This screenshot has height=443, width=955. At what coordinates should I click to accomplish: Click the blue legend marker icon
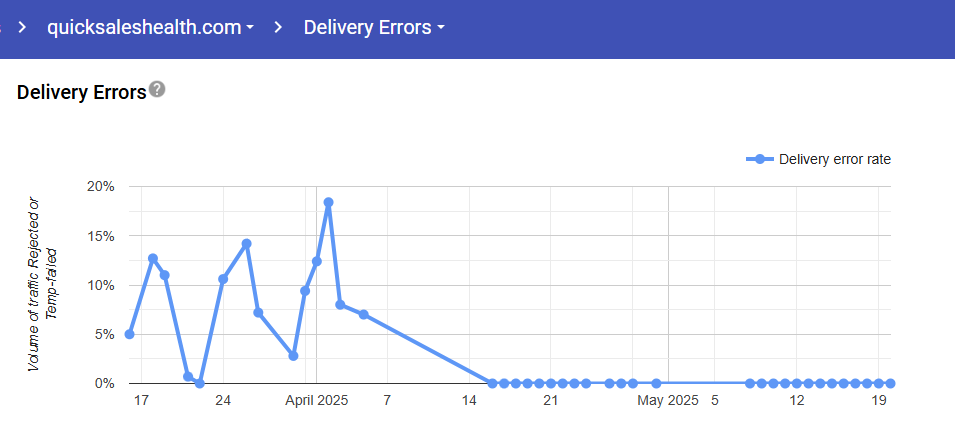point(759,159)
